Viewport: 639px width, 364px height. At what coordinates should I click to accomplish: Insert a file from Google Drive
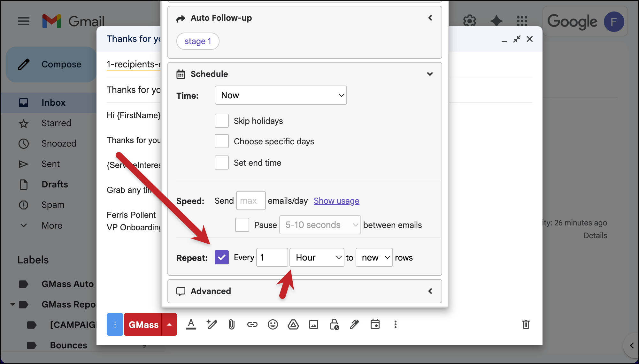[293, 324]
